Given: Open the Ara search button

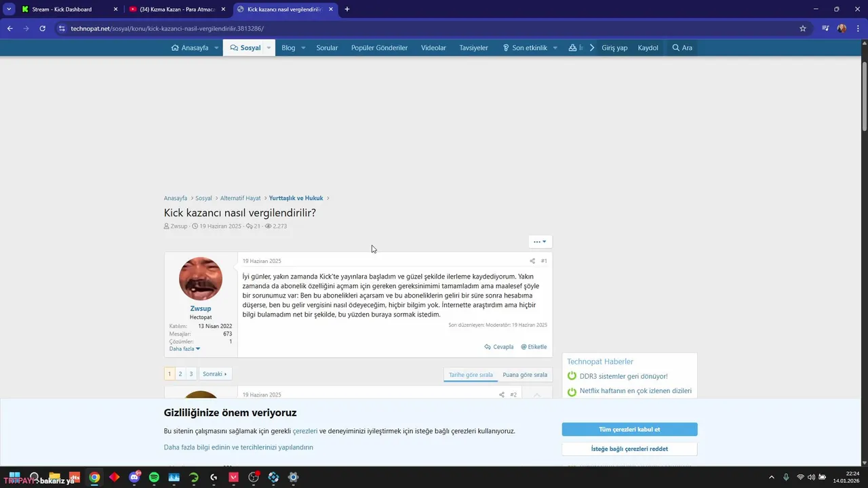Looking at the screenshot, I should [x=682, y=47].
